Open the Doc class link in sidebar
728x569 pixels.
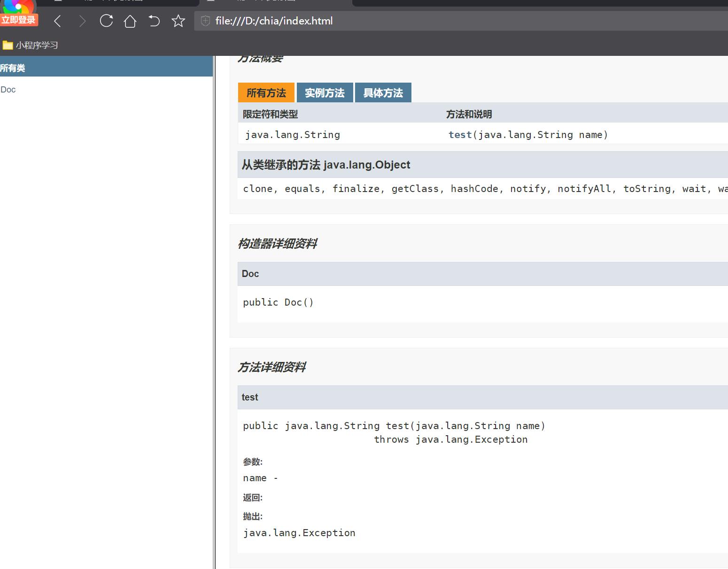click(8, 90)
